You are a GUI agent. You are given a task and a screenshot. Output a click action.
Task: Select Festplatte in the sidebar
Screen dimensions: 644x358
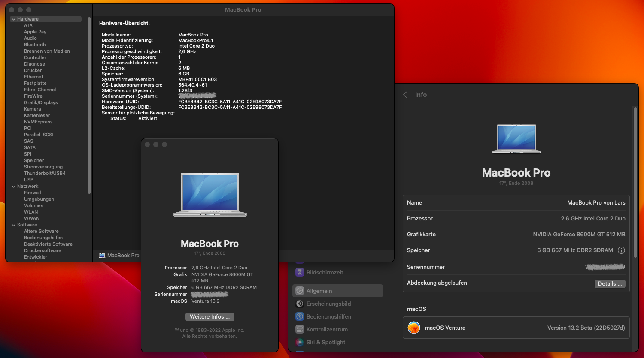35,83
